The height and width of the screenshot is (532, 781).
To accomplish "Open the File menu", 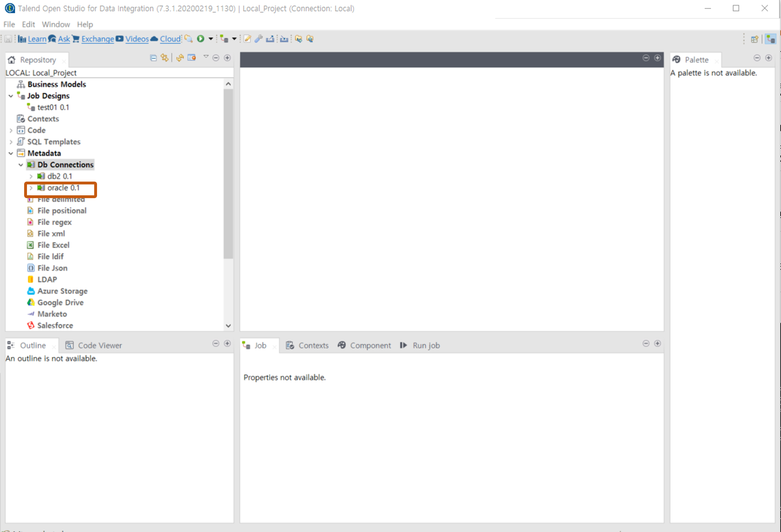I will [9, 24].
